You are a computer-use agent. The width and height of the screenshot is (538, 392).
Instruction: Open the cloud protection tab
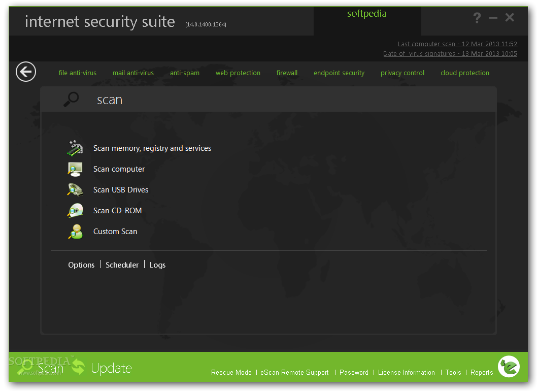(x=465, y=73)
